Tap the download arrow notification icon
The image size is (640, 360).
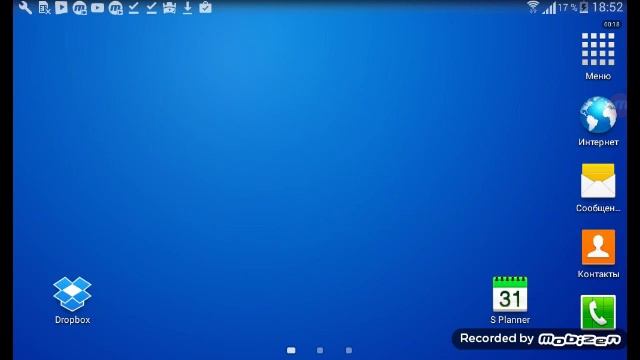click(187, 8)
